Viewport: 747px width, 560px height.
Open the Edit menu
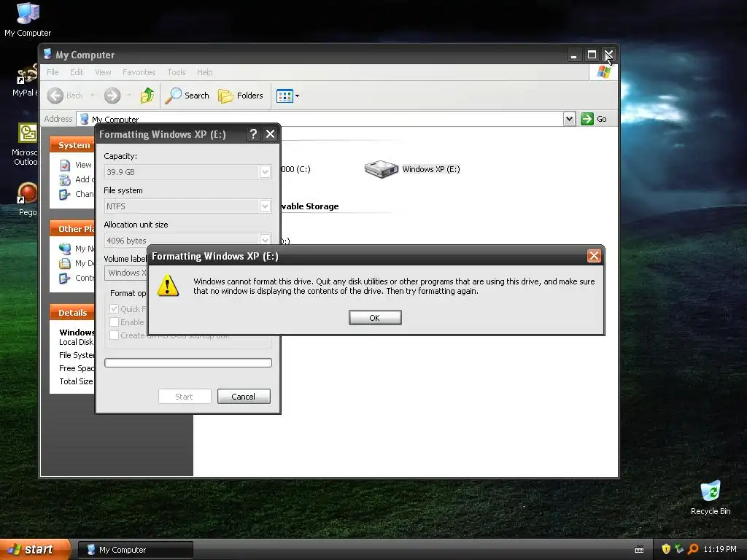click(x=77, y=72)
